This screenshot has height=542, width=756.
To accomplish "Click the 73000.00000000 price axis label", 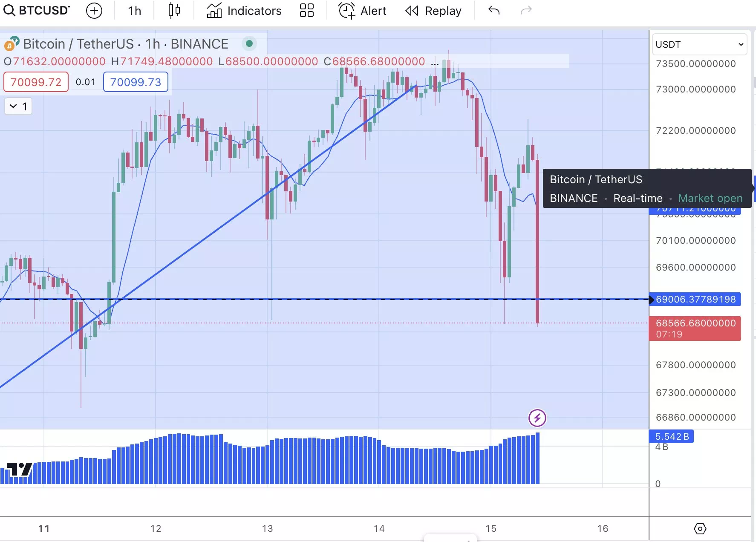I will point(696,89).
